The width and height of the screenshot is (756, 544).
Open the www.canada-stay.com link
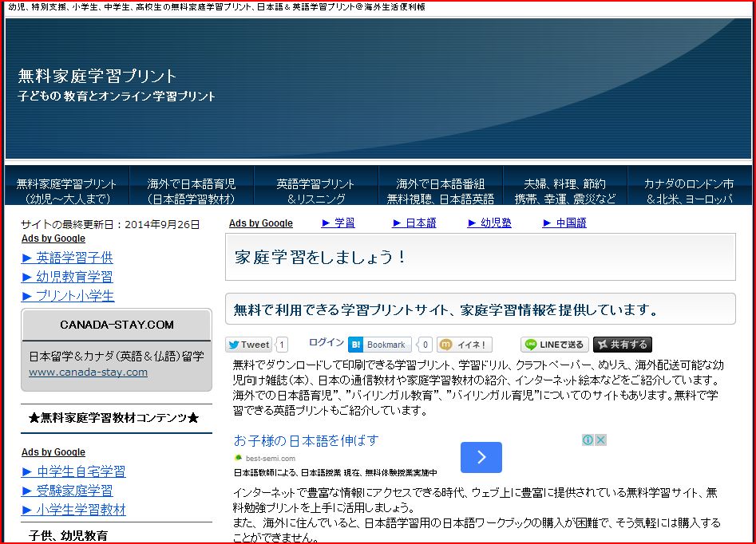(x=89, y=372)
